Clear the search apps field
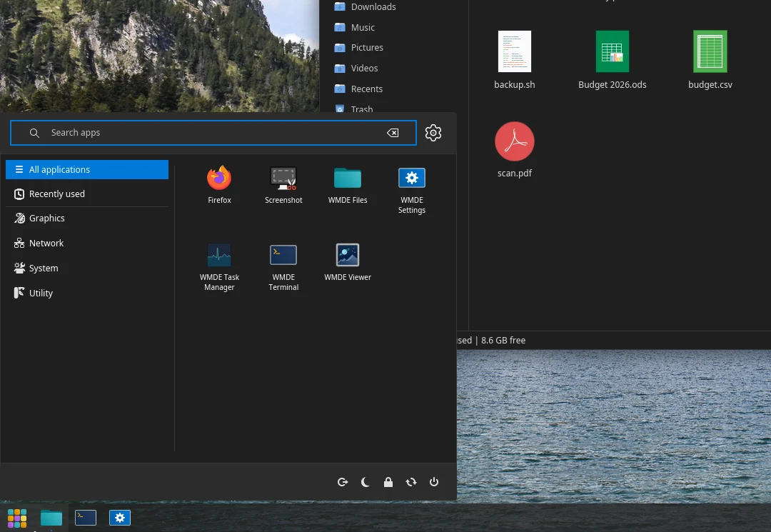771x532 pixels. 393,133
